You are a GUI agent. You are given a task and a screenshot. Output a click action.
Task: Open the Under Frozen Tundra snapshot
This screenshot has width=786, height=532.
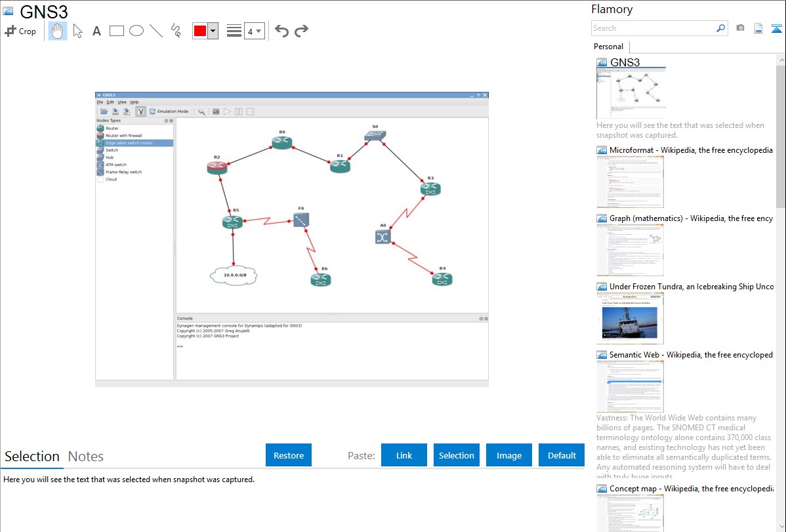pyautogui.click(x=692, y=287)
